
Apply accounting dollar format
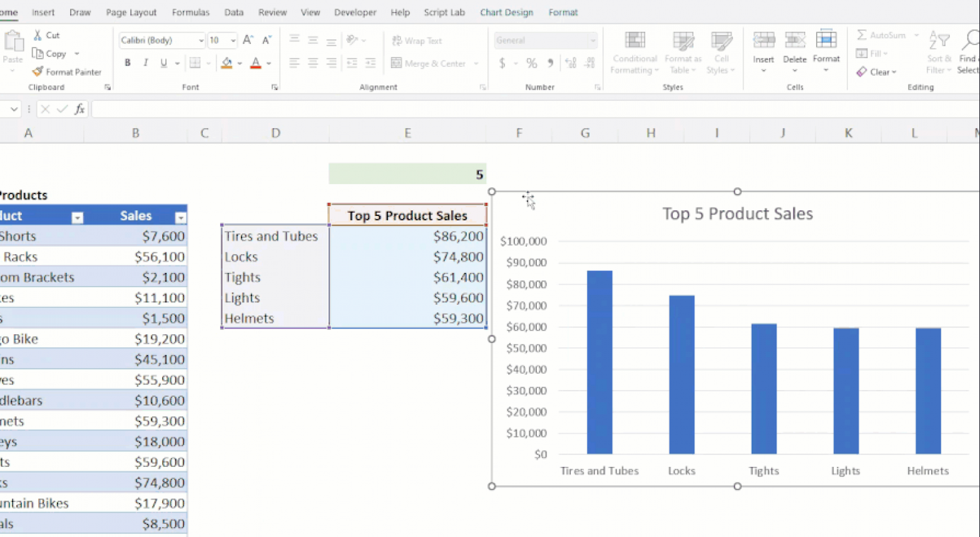(502, 63)
